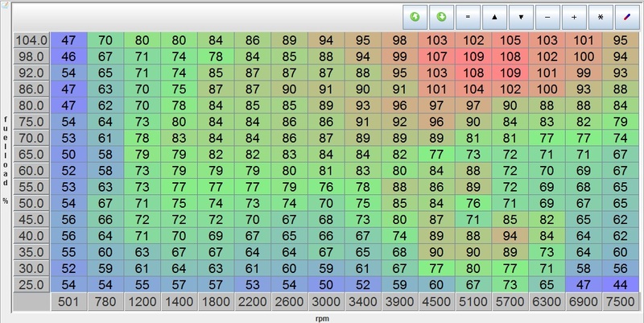Image resolution: width=644 pixels, height=323 pixels.
Task: Select the 3000 rpm column header
Action: (326, 302)
